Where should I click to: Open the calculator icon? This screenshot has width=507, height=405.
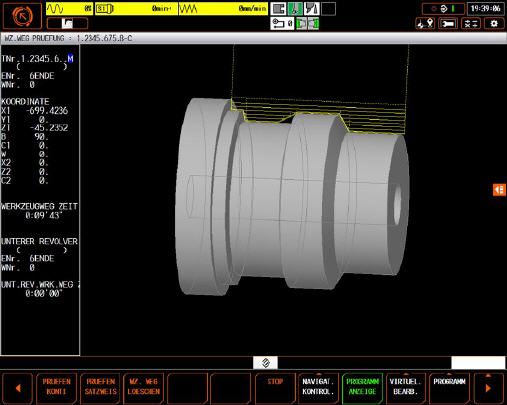(471, 24)
